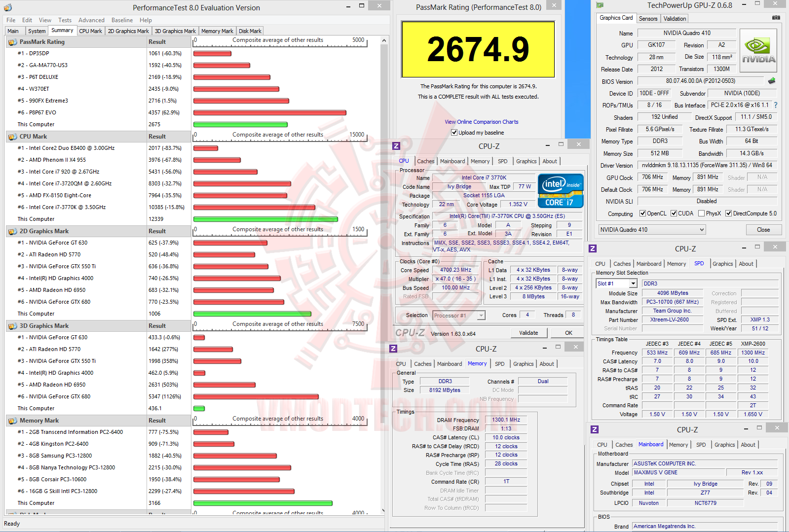Click the GPU-Z Name field NVIDIA Quadro 410

(x=687, y=33)
